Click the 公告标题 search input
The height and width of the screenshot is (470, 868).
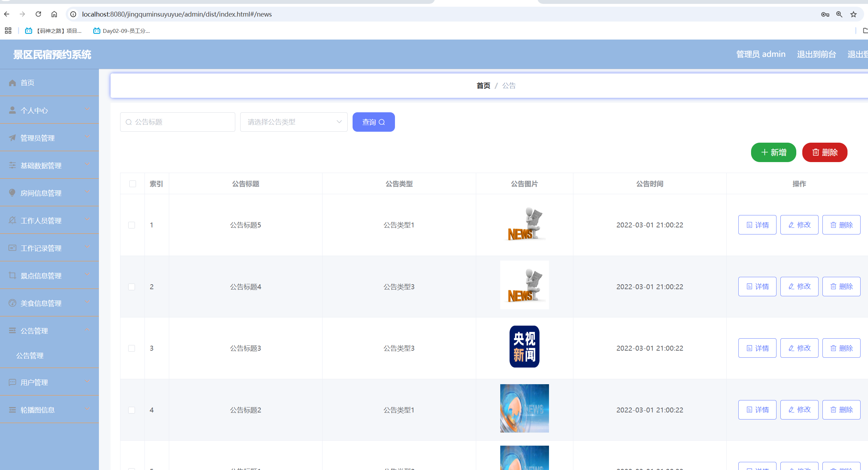click(x=178, y=122)
